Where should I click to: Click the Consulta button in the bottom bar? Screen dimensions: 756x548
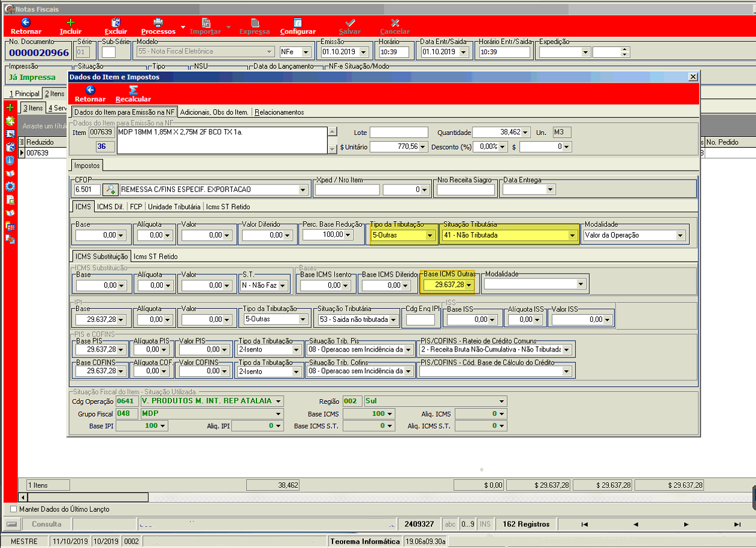(46, 524)
